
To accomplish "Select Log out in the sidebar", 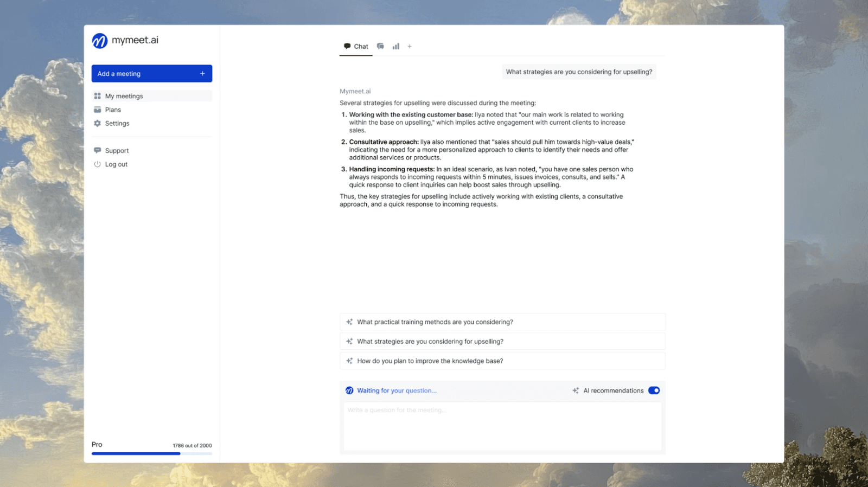I will [152, 164].
